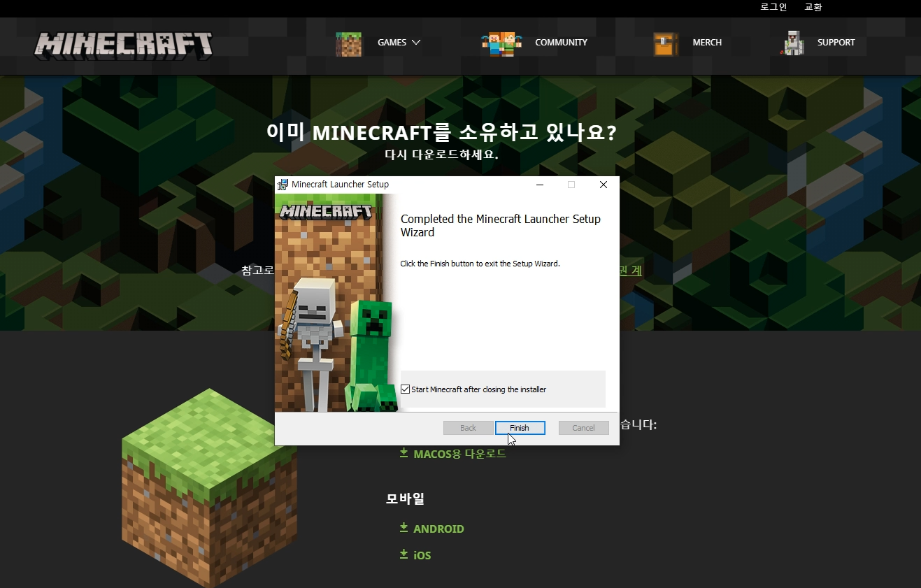The height and width of the screenshot is (588, 921).
Task: Click the 'Click the Finish button to exit' text
Action: 480,264
